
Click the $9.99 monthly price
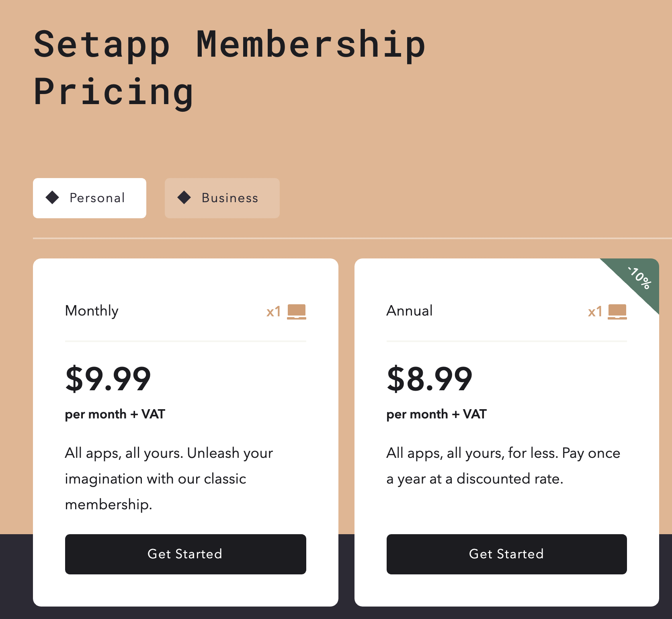pos(108,379)
